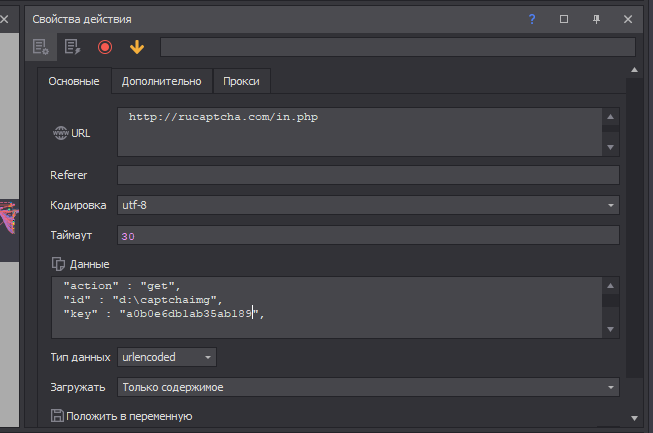653x433 pixels.
Task: Click the blue help question mark icon
Action: 532,19
